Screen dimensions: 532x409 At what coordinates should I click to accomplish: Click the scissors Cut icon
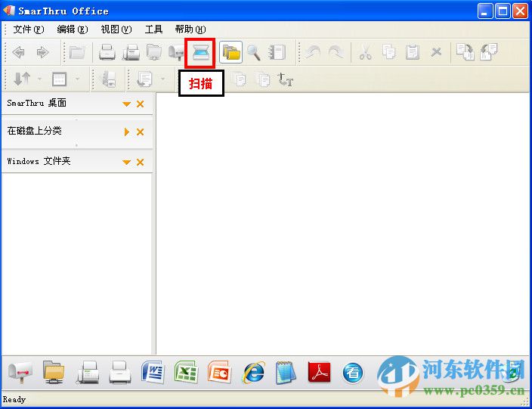pos(366,53)
